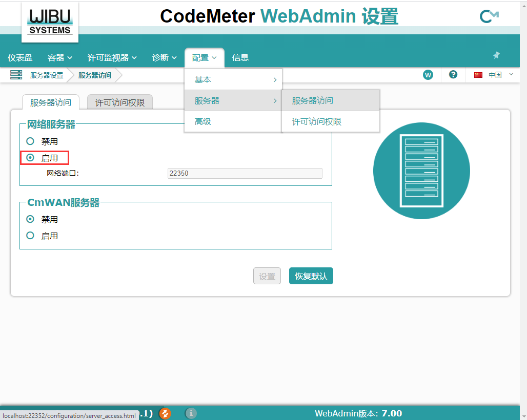The height and width of the screenshot is (420, 527).
Task: Open help with the question mark icon
Action: (453, 75)
